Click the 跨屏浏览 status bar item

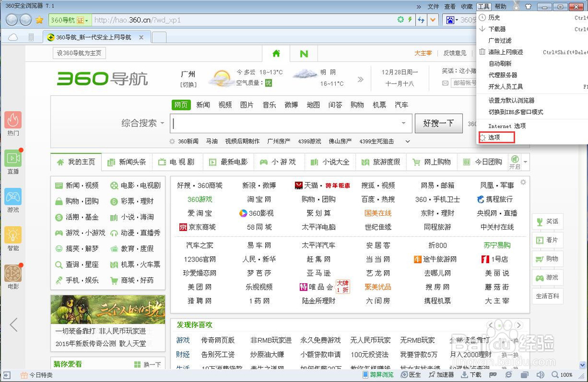point(378,374)
